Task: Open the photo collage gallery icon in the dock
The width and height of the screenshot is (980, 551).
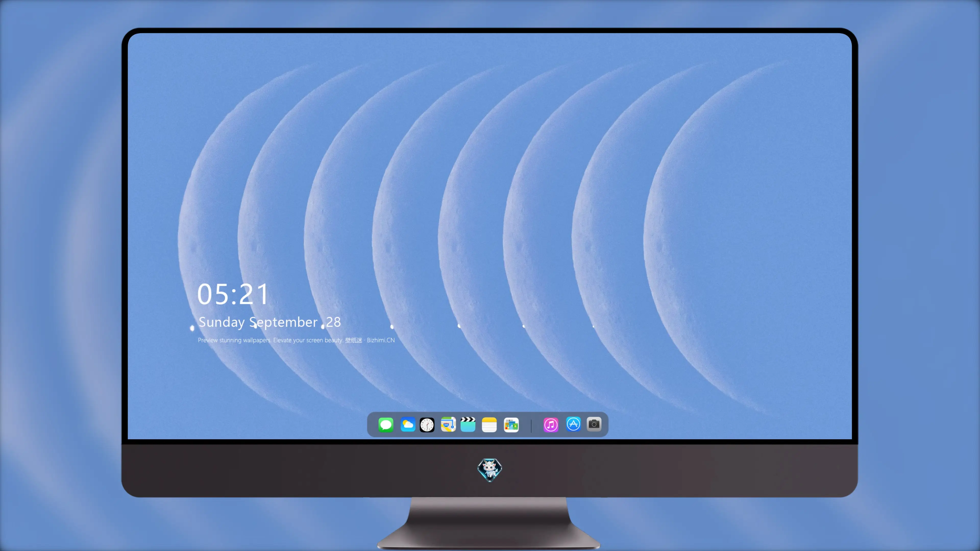Action: [x=511, y=424]
